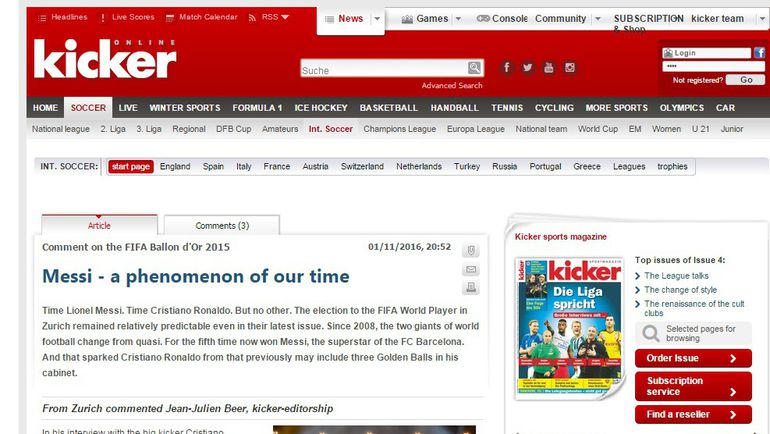Expand the Community menu arrow
The width and height of the screenshot is (770, 434).
click(x=598, y=19)
